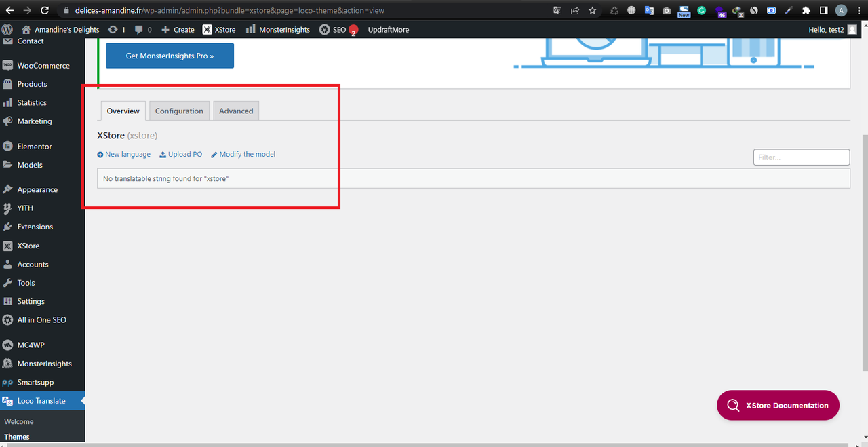Bookmark this page with the star icon
The height and width of the screenshot is (447, 868).
(x=593, y=10)
